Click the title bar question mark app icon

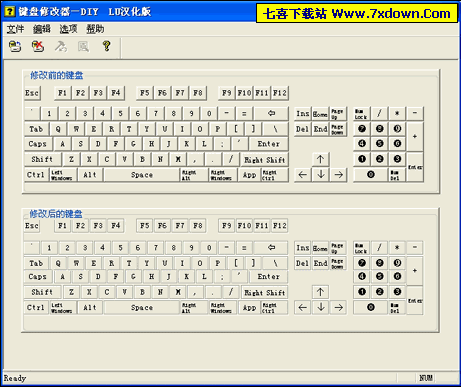[x=10, y=11]
